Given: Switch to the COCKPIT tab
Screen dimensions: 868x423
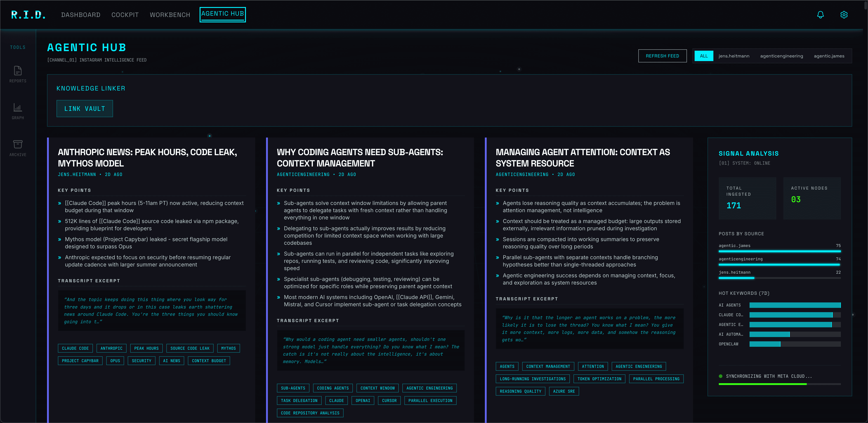Looking at the screenshot, I should [125, 14].
